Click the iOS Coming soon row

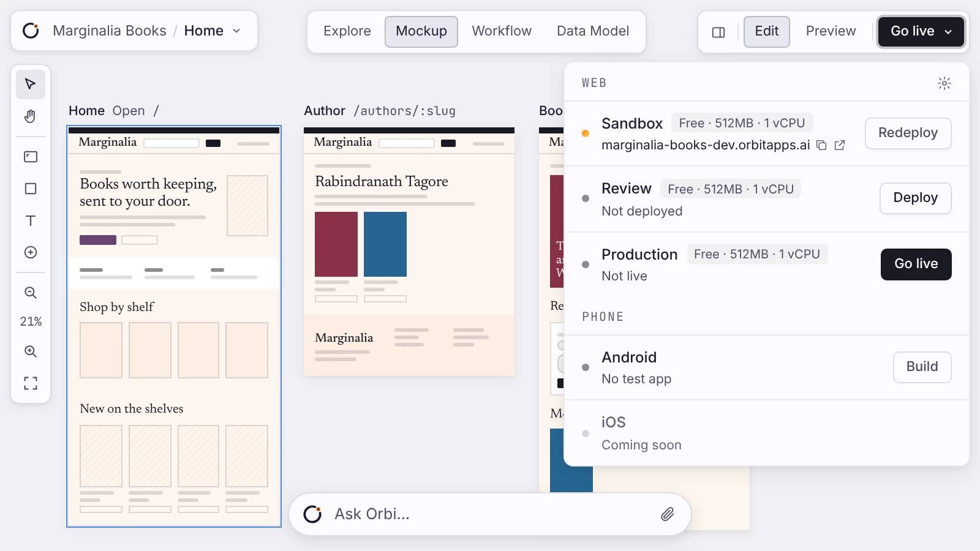tap(766, 433)
